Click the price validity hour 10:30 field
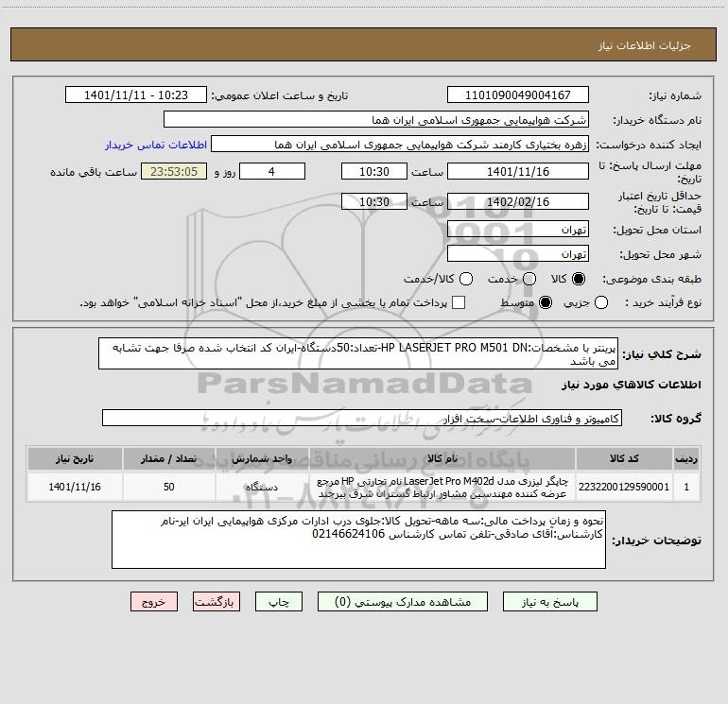 [374, 201]
